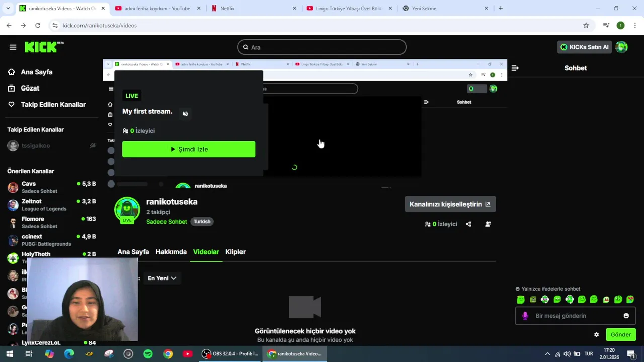644x362 pixels.
Task: Switch to Hakkımda tab
Action: point(171,252)
